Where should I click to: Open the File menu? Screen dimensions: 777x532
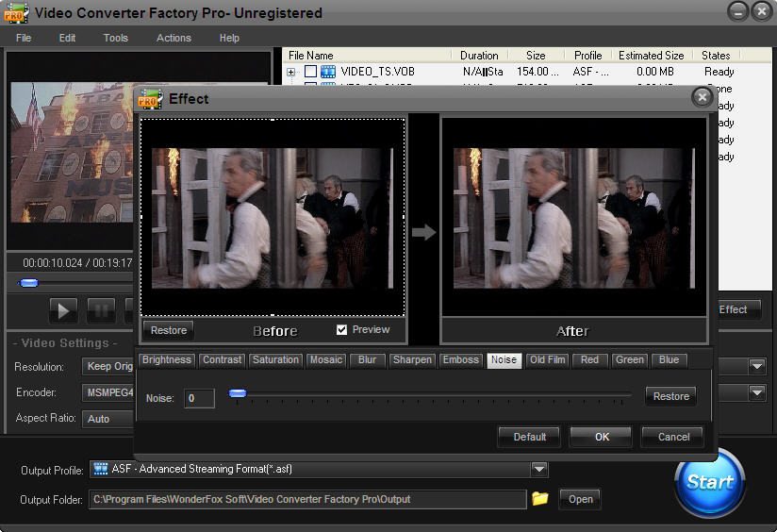(24, 38)
